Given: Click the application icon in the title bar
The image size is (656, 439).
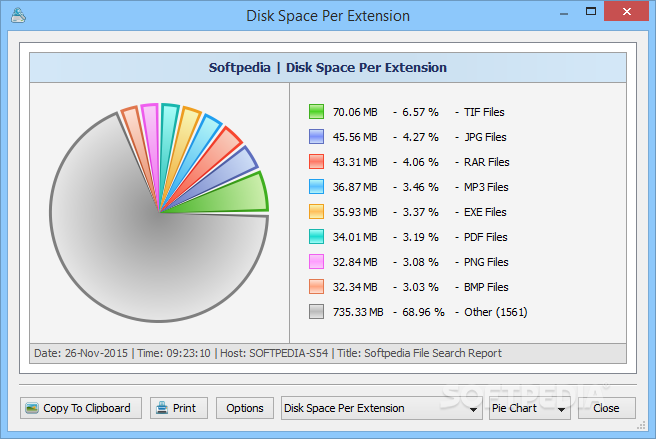Looking at the screenshot, I should (x=18, y=15).
